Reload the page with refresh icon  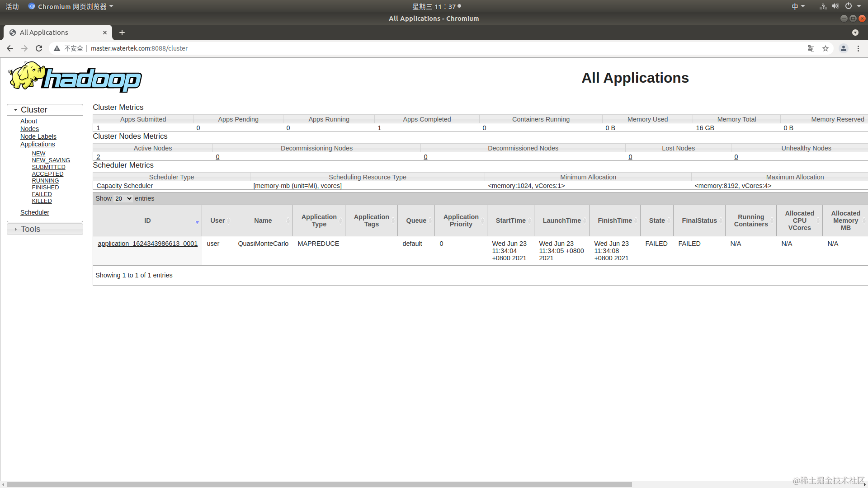(x=39, y=48)
